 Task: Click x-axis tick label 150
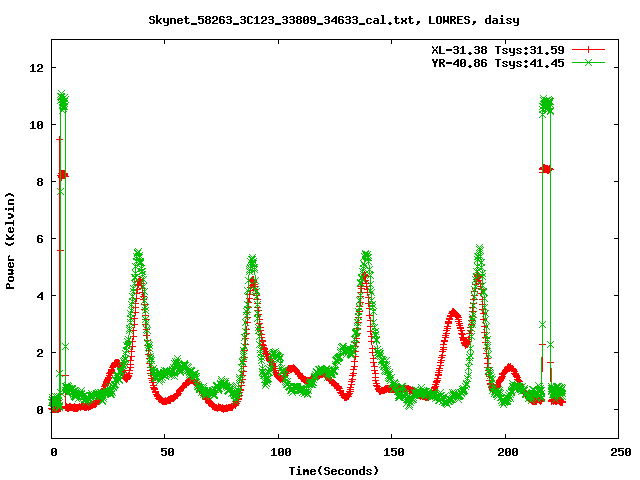(394, 452)
